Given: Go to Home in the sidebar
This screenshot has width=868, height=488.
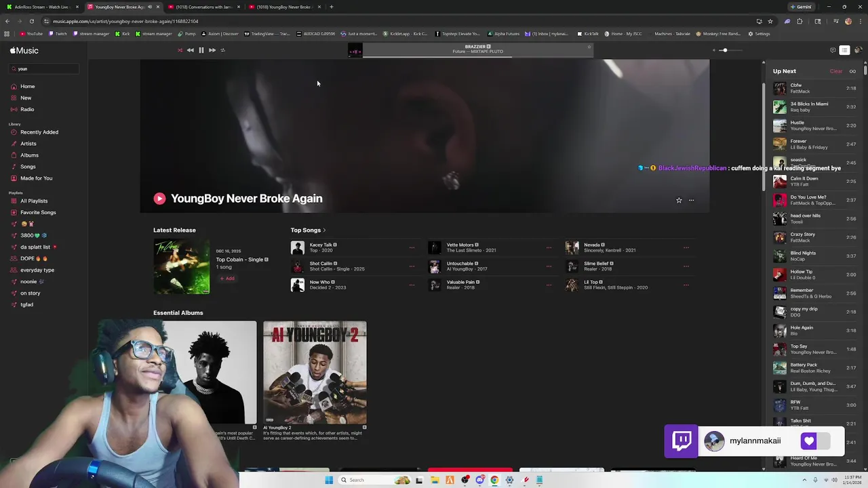Looking at the screenshot, I should coord(27,86).
